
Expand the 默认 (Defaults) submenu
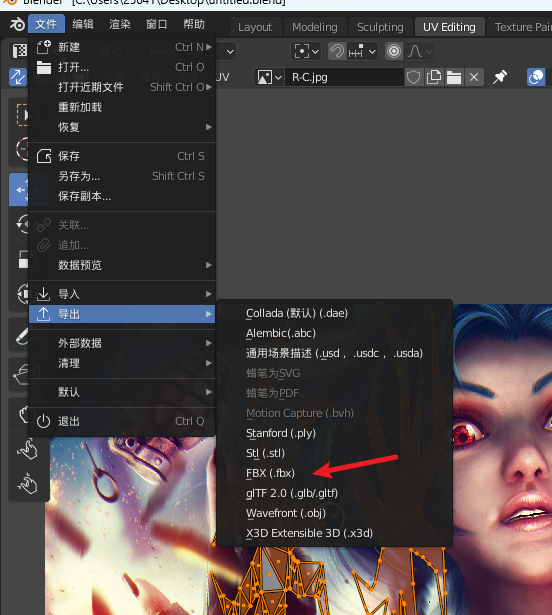(x=122, y=392)
